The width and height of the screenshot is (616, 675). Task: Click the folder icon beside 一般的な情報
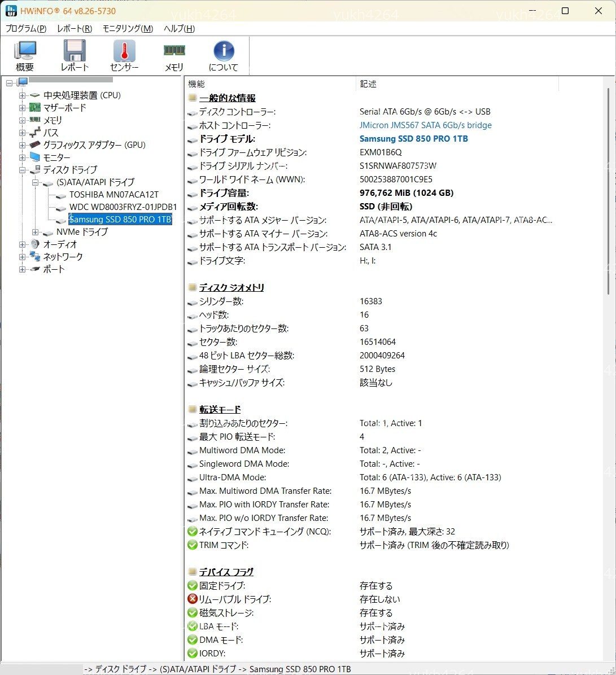pos(193,98)
